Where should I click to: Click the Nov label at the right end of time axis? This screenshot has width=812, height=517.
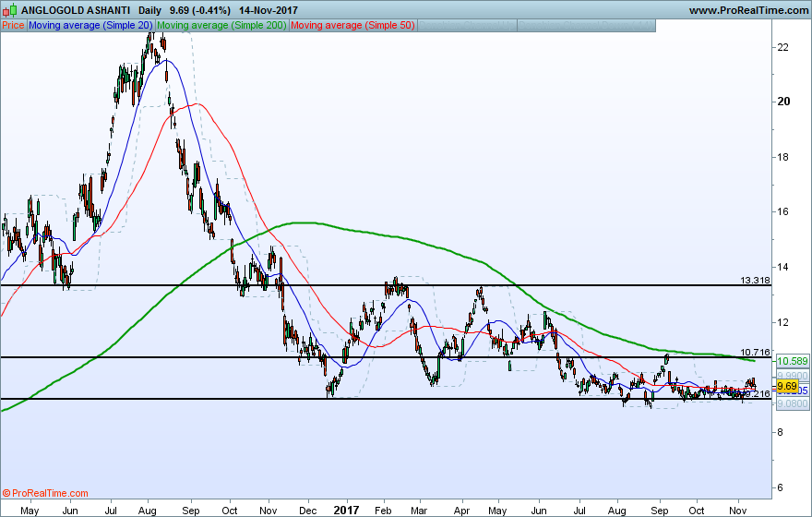[x=738, y=511]
